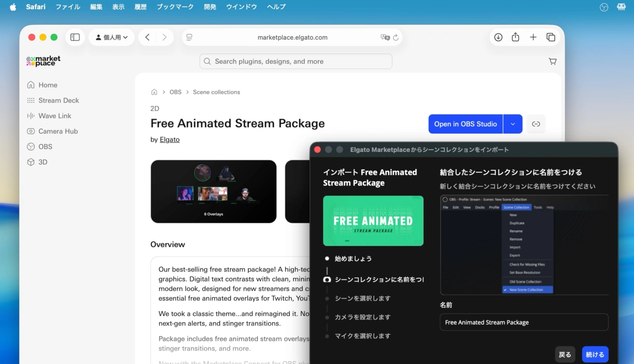This screenshot has width=634, height=364.
Task: Click the 続ける button in the import dialog
Action: point(595,354)
